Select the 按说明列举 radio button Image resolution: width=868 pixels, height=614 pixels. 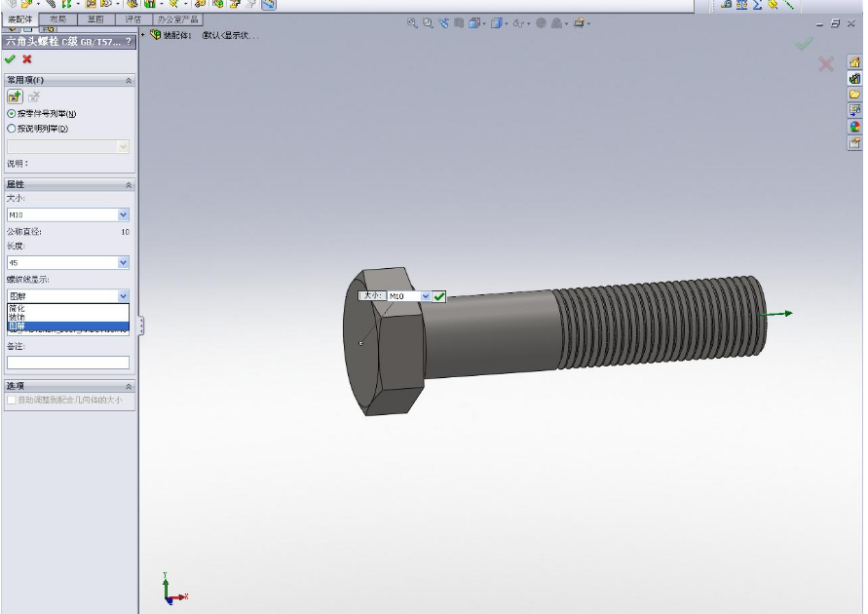(x=12, y=128)
